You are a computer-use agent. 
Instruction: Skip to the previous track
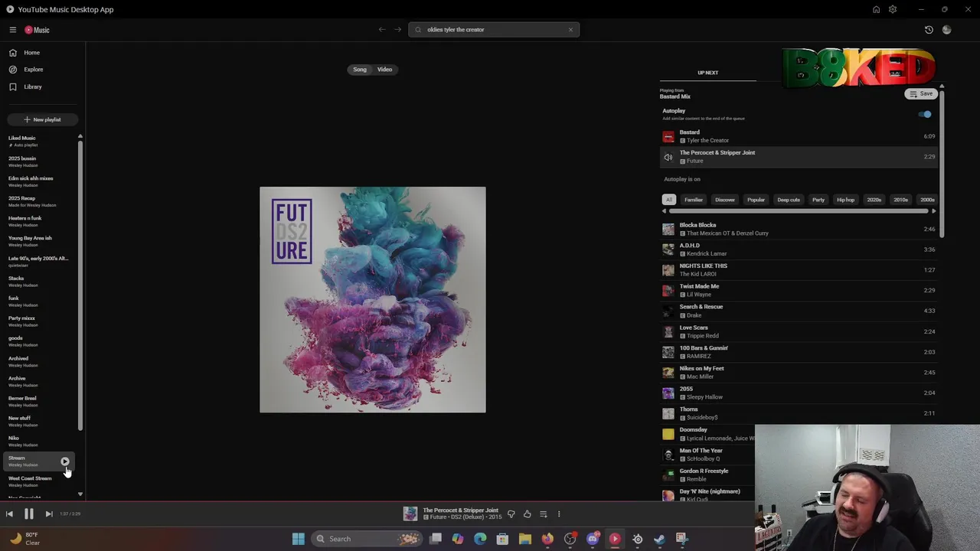(9, 514)
